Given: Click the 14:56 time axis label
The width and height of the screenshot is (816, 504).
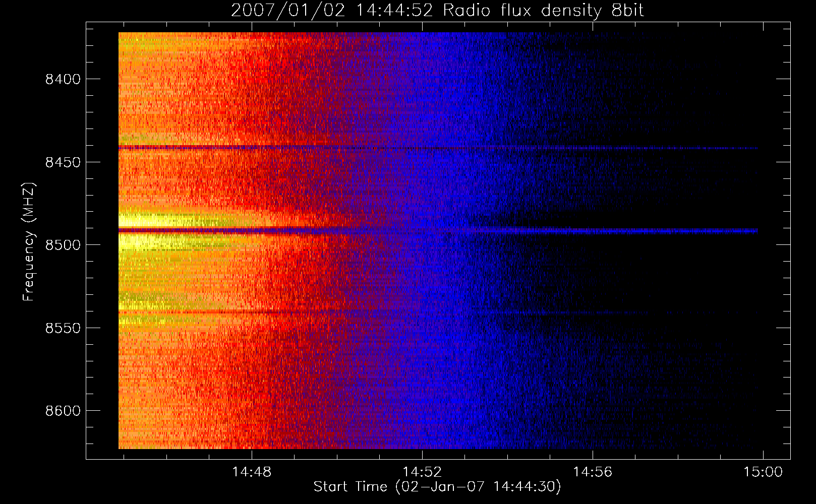Looking at the screenshot, I should [x=593, y=472].
